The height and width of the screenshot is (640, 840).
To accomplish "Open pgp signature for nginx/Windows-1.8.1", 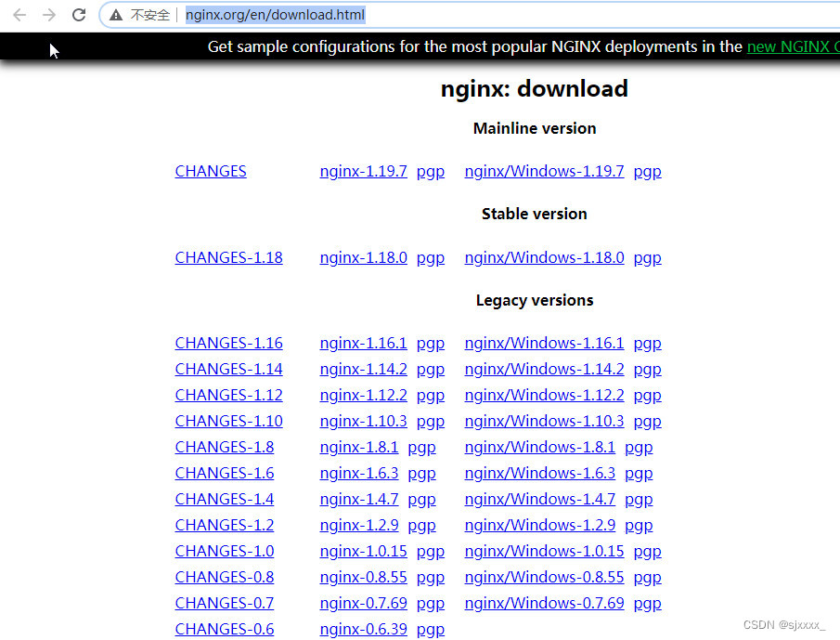I will coord(640,448).
